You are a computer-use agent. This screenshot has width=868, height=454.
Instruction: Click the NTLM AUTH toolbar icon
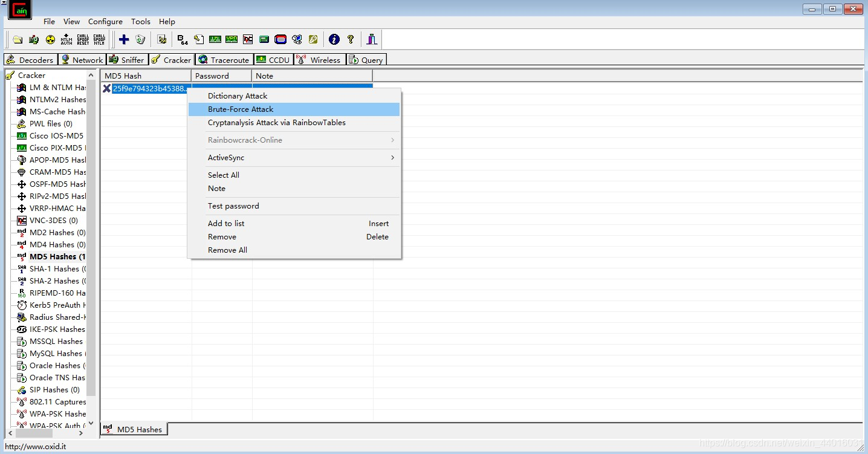(66, 40)
